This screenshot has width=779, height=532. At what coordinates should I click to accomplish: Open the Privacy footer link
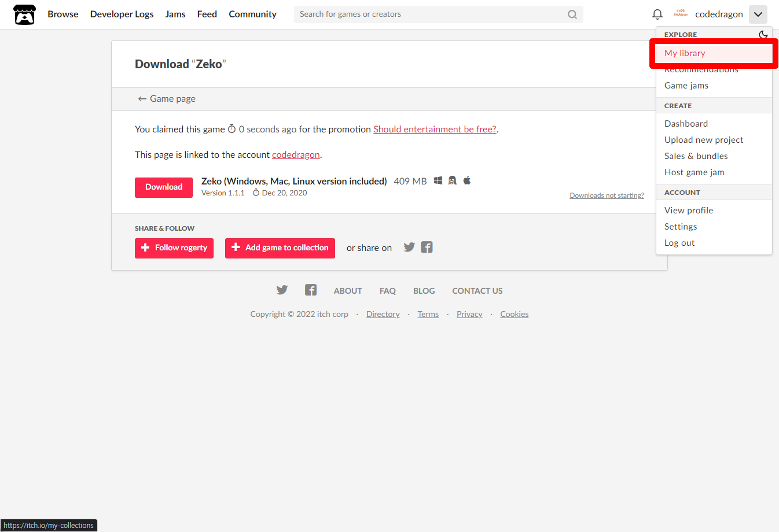point(469,314)
